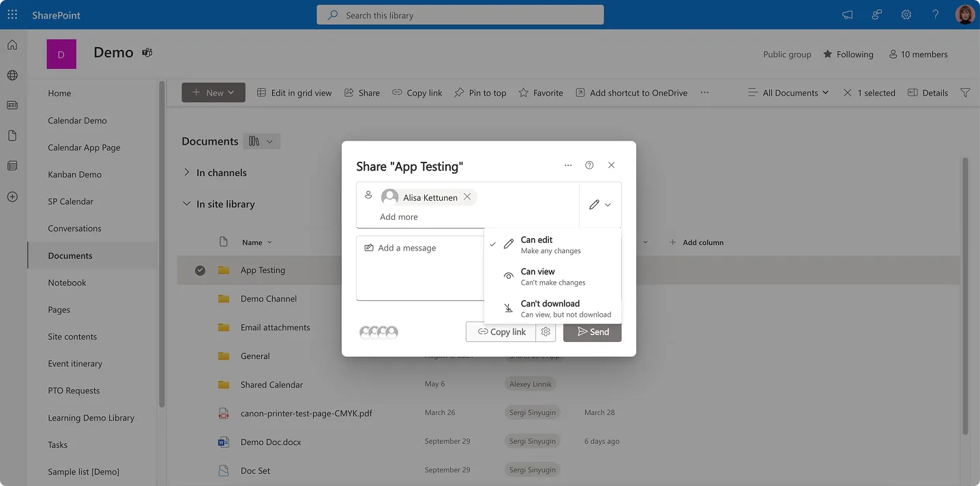This screenshot has height=486, width=980.
Task: Toggle selection circle on the App Testing row
Action: point(200,270)
